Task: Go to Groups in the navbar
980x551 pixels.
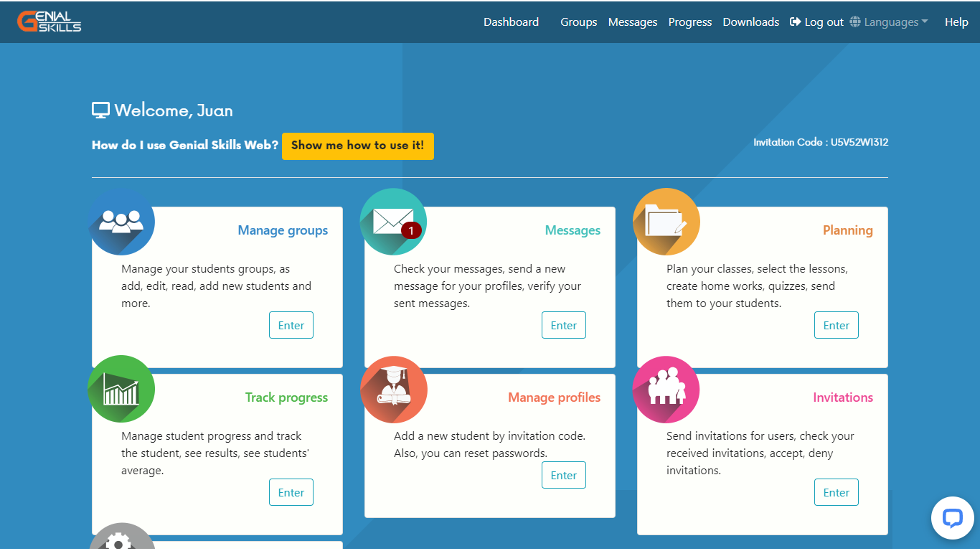Action: click(579, 22)
